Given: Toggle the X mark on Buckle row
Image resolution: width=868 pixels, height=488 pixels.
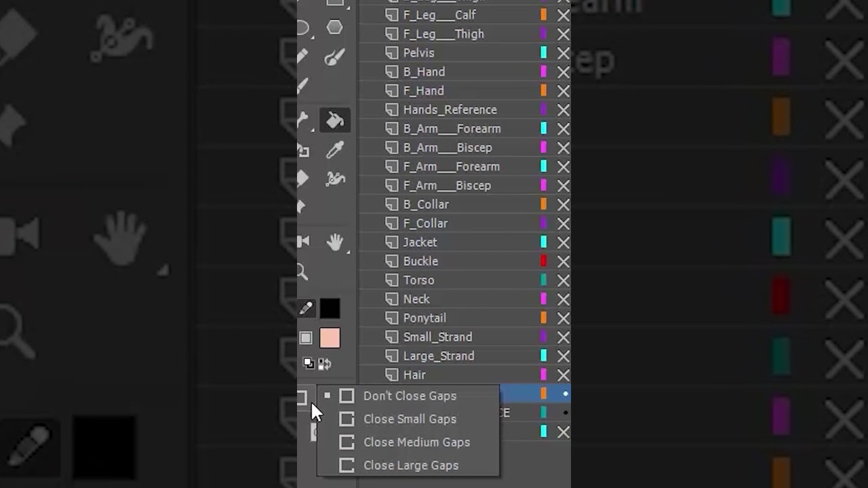Looking at the screenshot, I should pos(564,261).
